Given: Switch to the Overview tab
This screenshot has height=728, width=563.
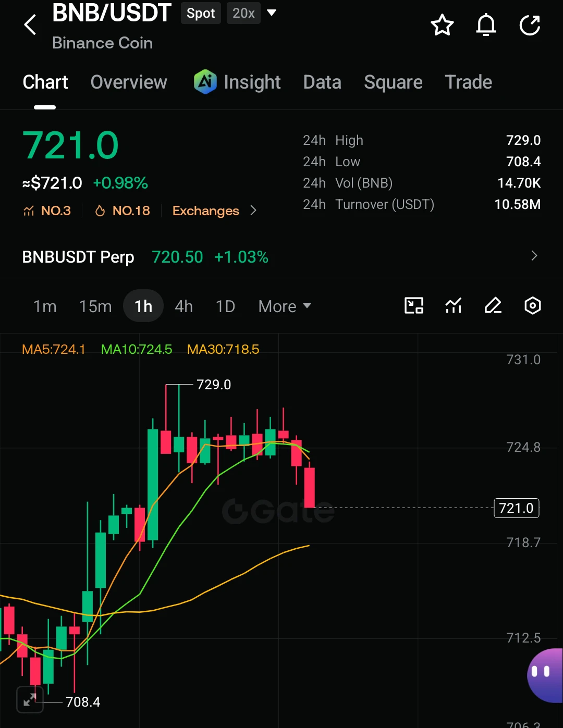Looking at the screenshot, I should [129, 82].
